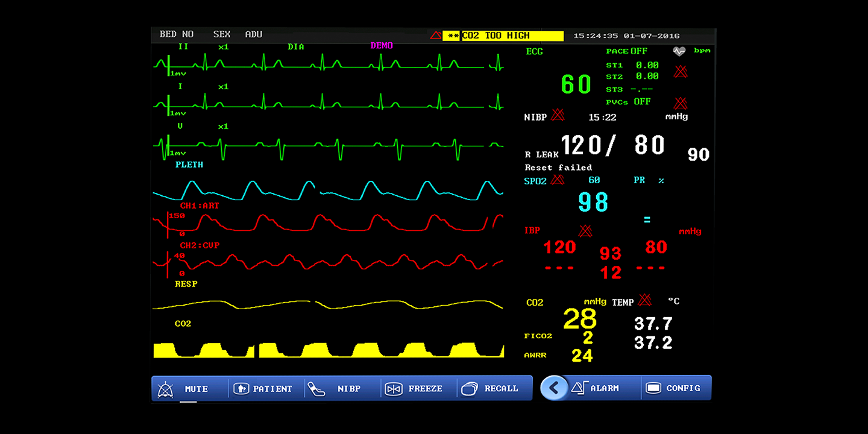Select the NIBP mean pressure value 90
Viewport: 868px width, 434px height.
tap(699, 155)
